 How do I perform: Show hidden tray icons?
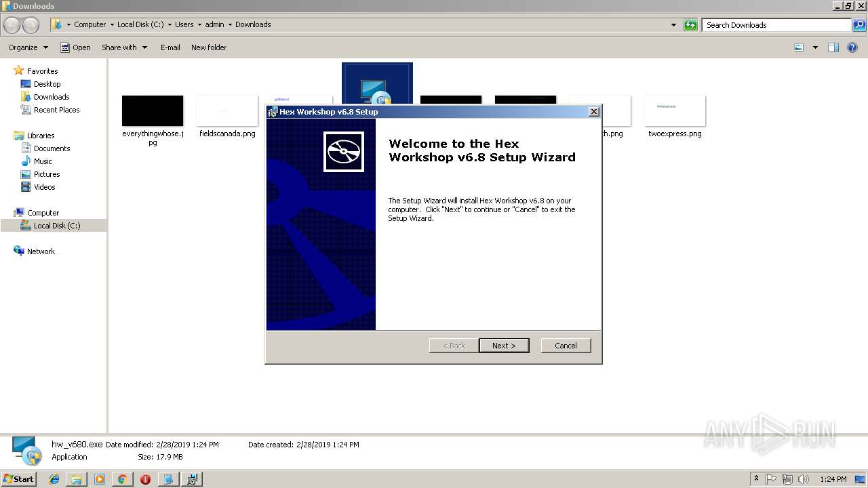756,479
